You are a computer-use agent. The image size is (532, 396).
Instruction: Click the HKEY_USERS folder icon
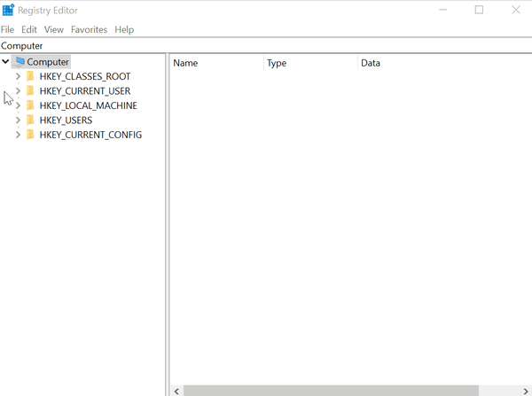point(30,120)
